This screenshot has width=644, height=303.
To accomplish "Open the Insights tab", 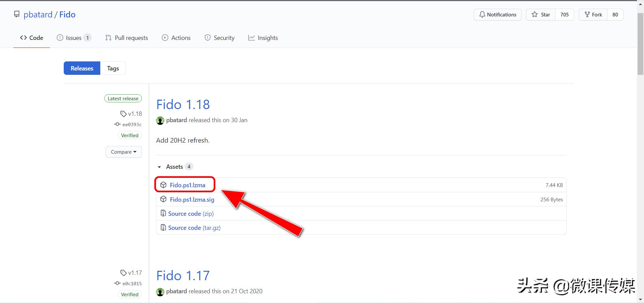I will [263, 38].
